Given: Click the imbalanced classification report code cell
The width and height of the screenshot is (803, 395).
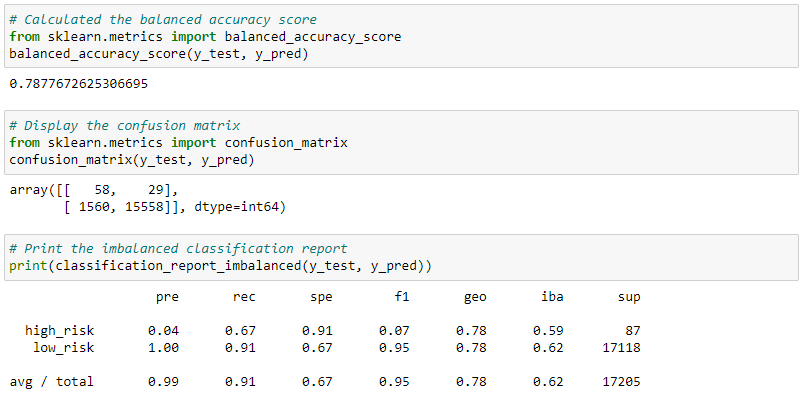Looking at the screenshot, I should click(x=402, y=258).
